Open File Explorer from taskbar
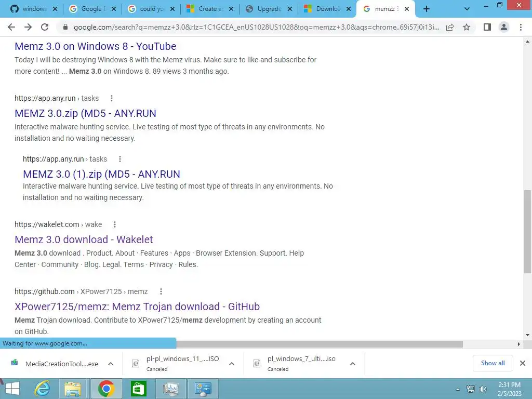The width and height of the screenshot is (532, 399). (73, 389)
